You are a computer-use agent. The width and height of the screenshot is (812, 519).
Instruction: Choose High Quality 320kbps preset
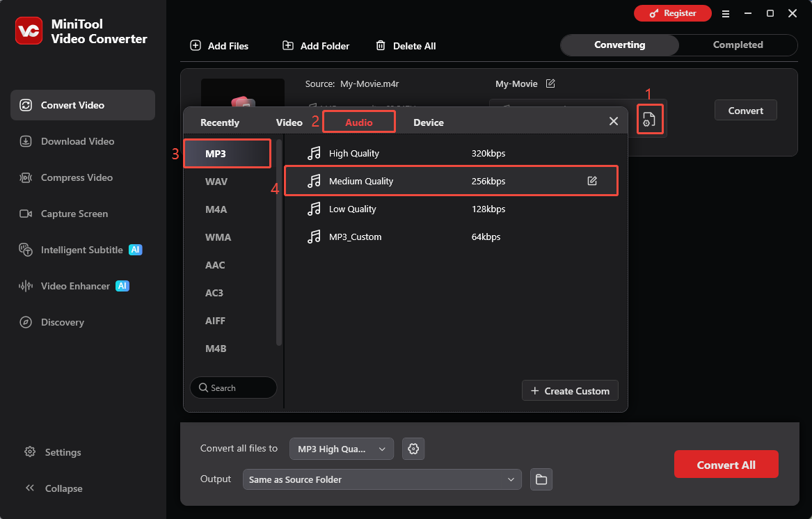451,153
